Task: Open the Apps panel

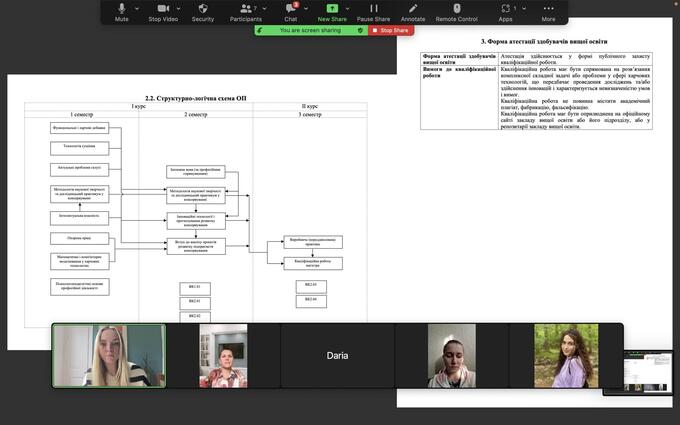Action: tap(505, 10)
